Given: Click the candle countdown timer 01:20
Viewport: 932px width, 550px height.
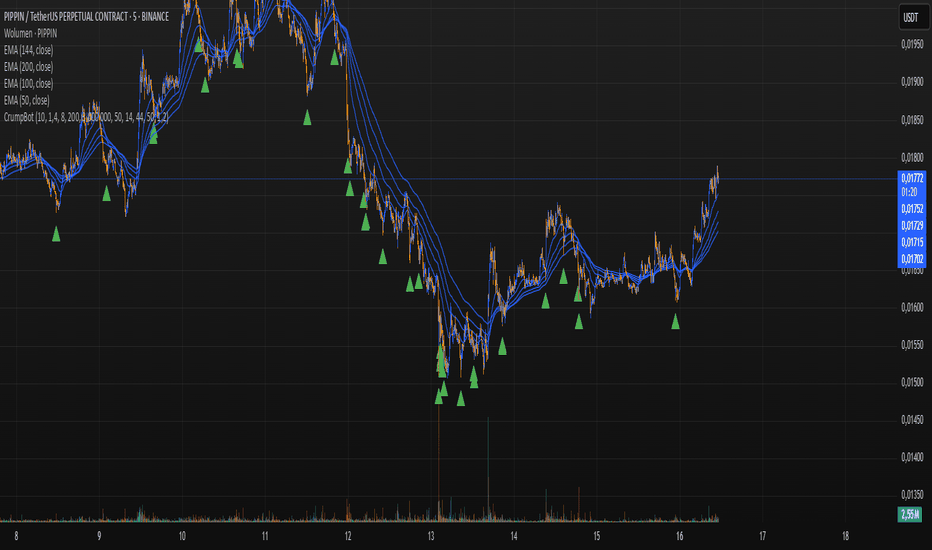Looking at the screenshot, I should 909,192.
